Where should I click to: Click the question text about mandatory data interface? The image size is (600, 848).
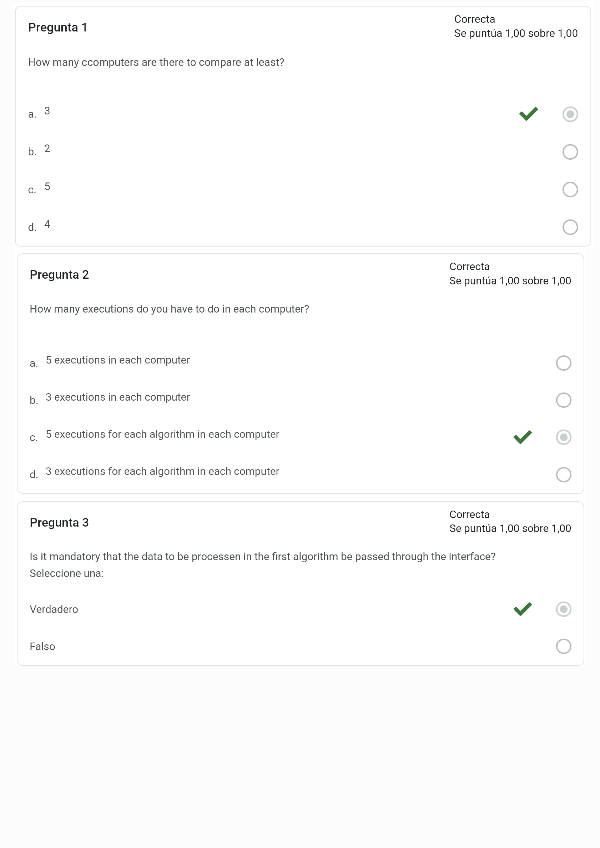coord(262,556)
